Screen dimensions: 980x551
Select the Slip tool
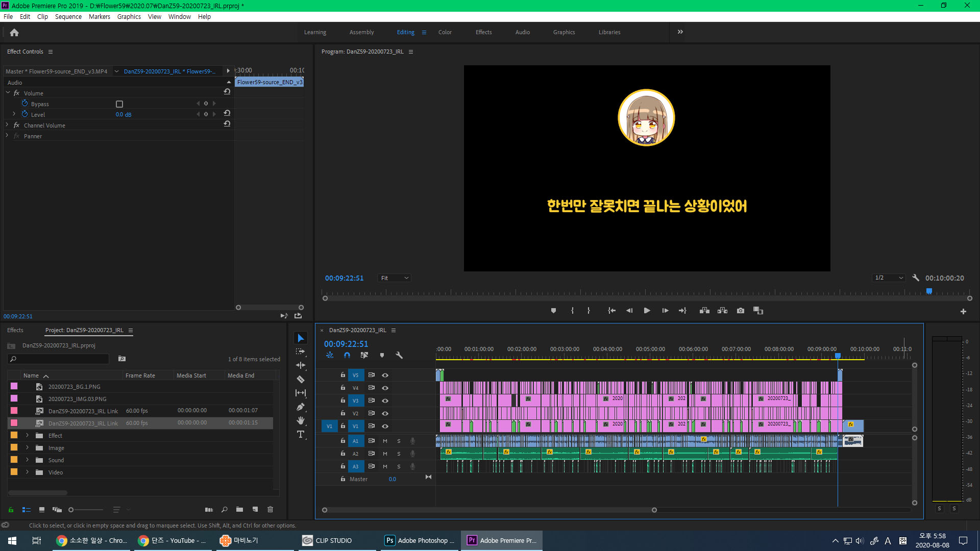(x=301, y=393)
